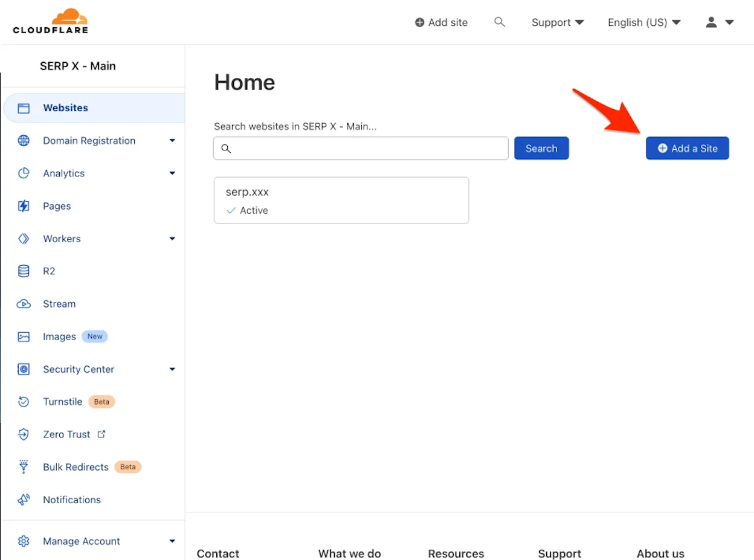754x560 pixels.
Task: Expand the Domain Registration submenu arrow
Action: [x=172, y=141]
